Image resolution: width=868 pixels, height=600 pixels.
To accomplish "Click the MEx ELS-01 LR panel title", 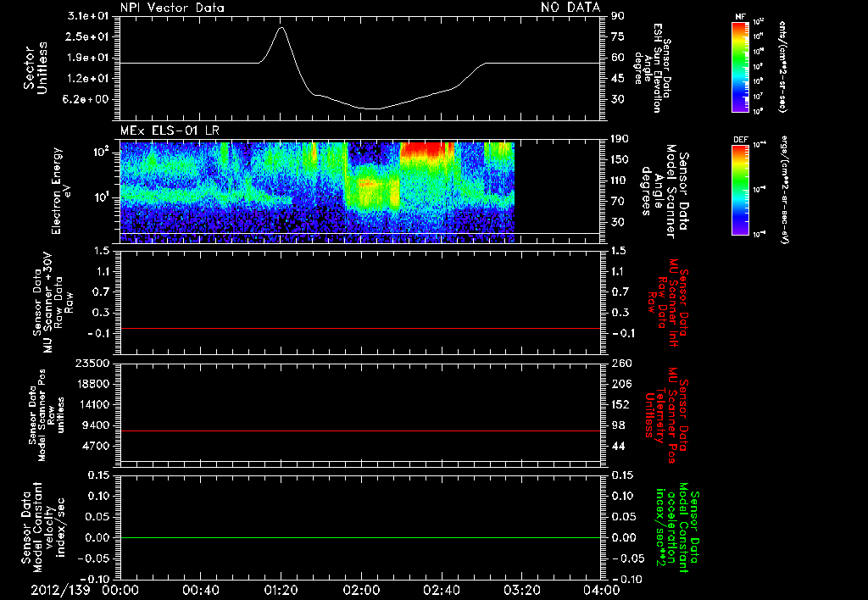I will (x=170, y=131).
